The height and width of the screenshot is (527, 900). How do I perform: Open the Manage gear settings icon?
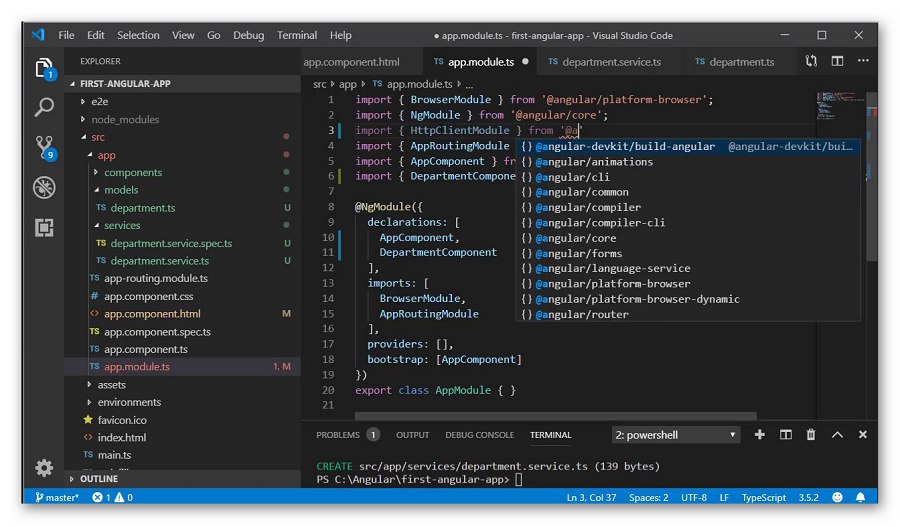(x=44, y=468)
